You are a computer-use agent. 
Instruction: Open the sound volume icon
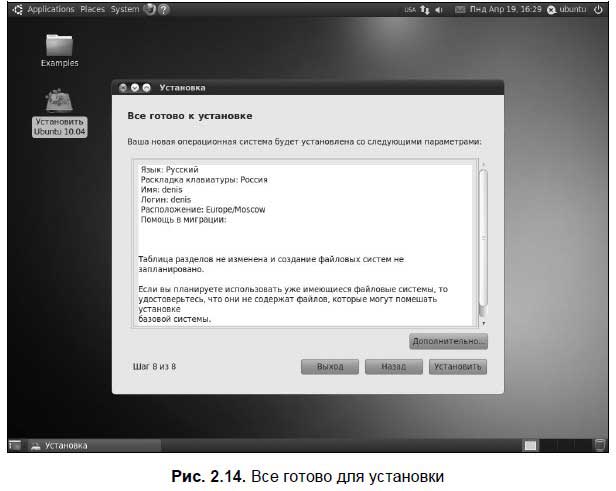(x=440, y=9)
